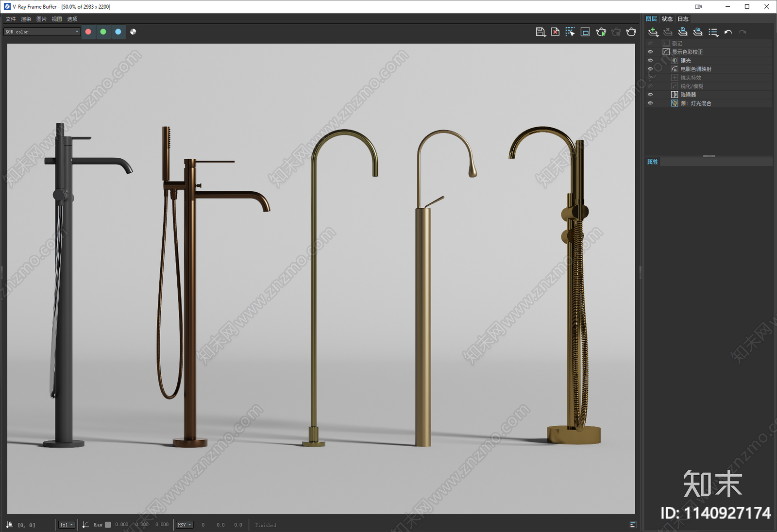777x532 pixels.
Task: Click the V-Ray logo in title bar
Action: click(7, 7)
